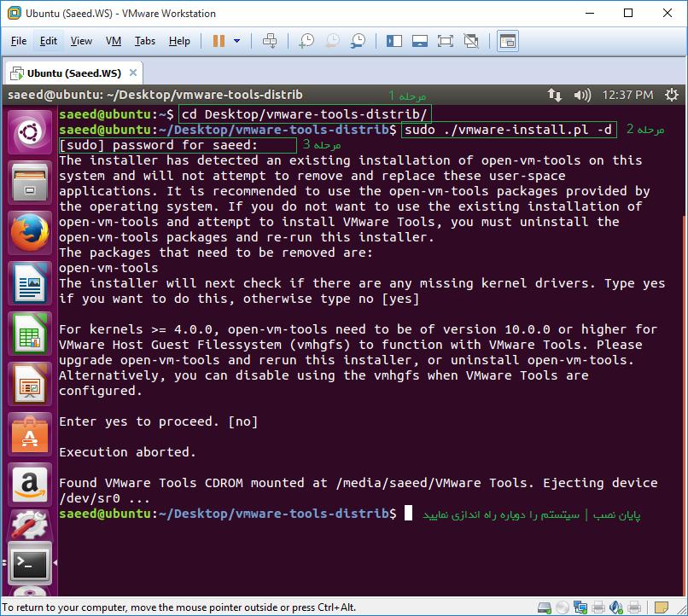Open Ubuntu Software Center launcher icon
Viewport: 688px width, 616px height.
pos(29,434)
